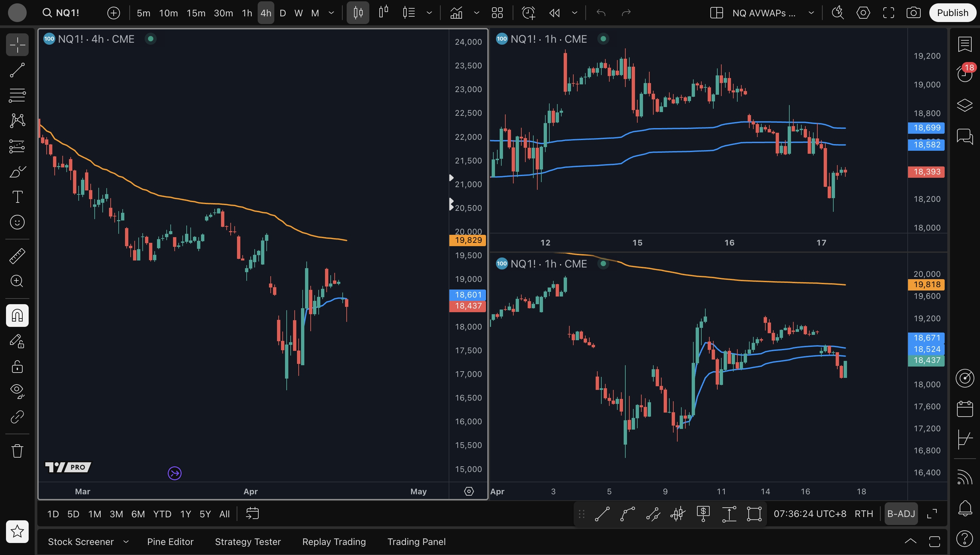Toggle B-ADJ back adjustment
The width and height of the screenshot is (980, 555).
pyautogui.click(x=901, y=514)
